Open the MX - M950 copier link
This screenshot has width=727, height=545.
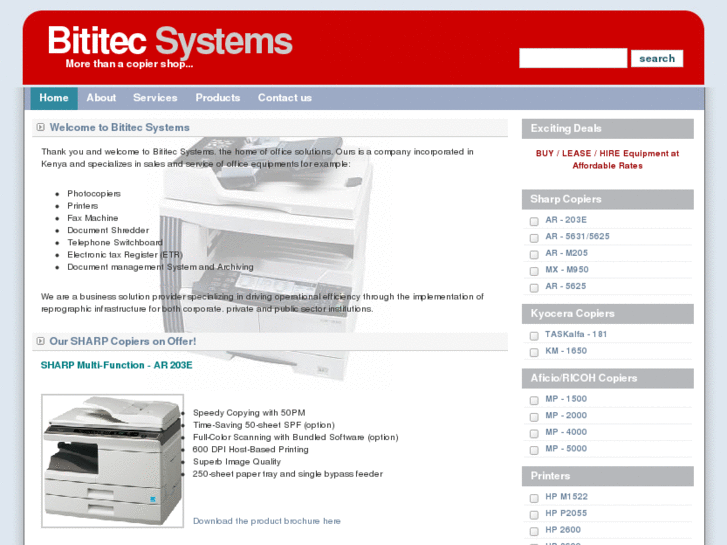pyautogui.click(x=567, y=270)
